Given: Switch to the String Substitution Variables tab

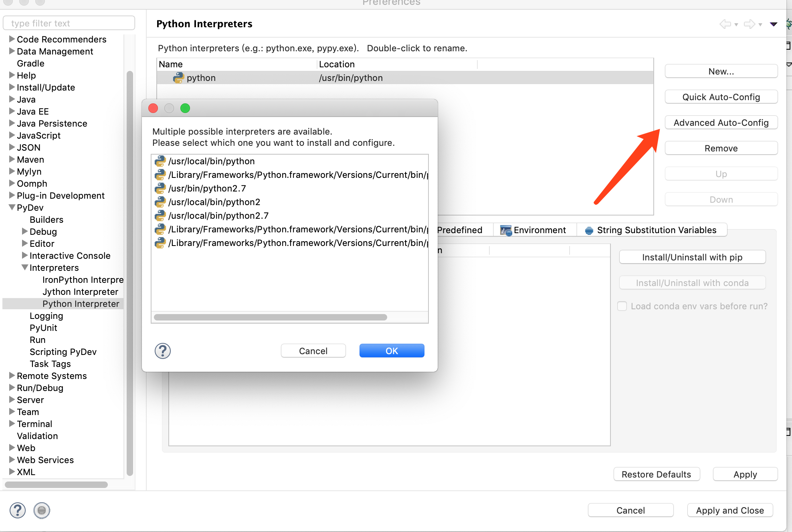Looking at the screenshot, I should click(652, 230).
